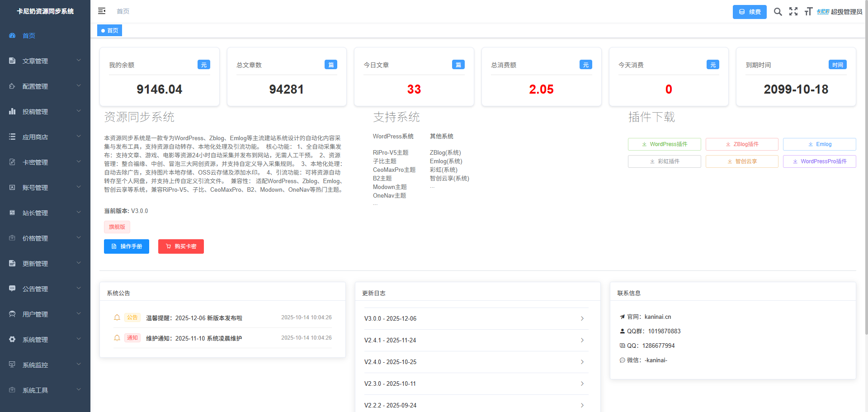868x412 pixels.
Task: Click the 系统管理 gear icon
Action: click(12, 340)
